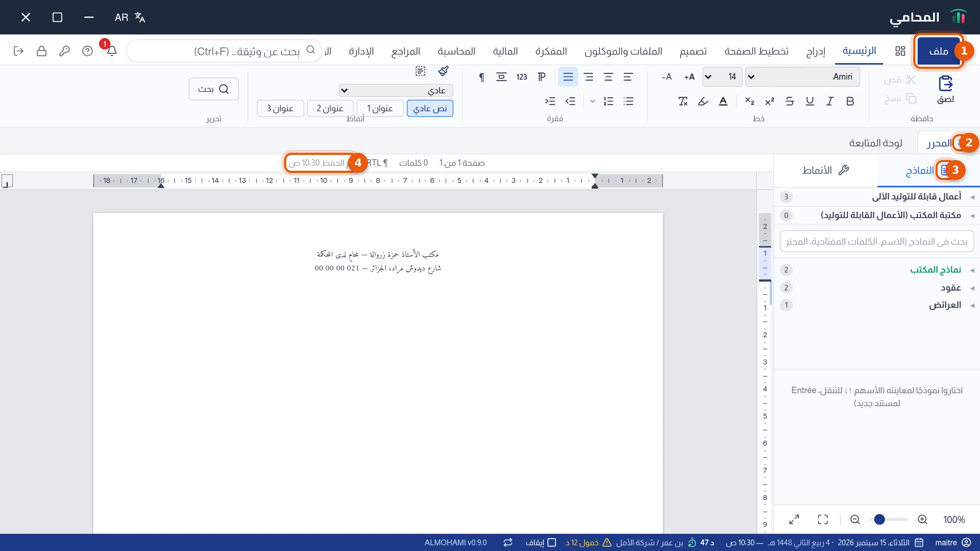Switch to the تخطيط الصفحة tab
This screenshot has width=980, height=551.
coord(756,51)
